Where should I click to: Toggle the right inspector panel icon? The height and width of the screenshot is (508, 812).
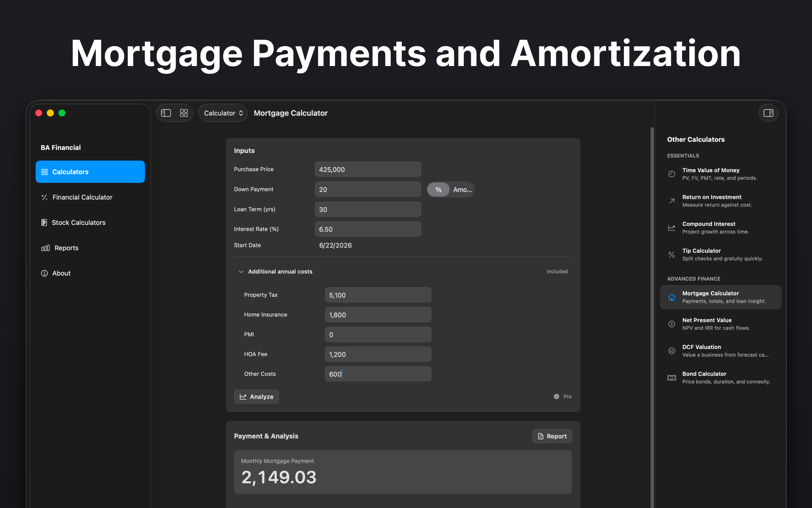tap(768, 113)
